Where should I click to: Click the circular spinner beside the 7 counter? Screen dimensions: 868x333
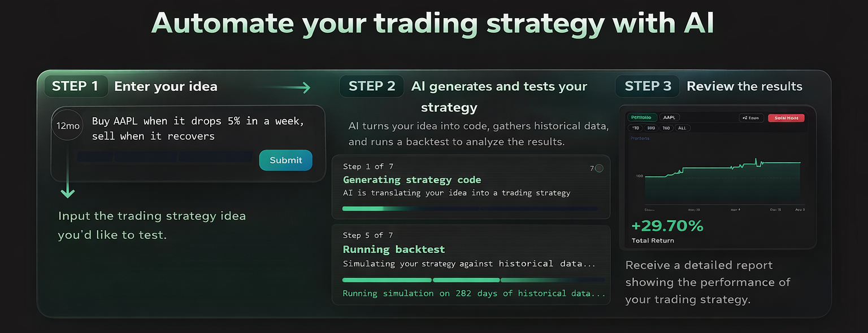point(598,168)
